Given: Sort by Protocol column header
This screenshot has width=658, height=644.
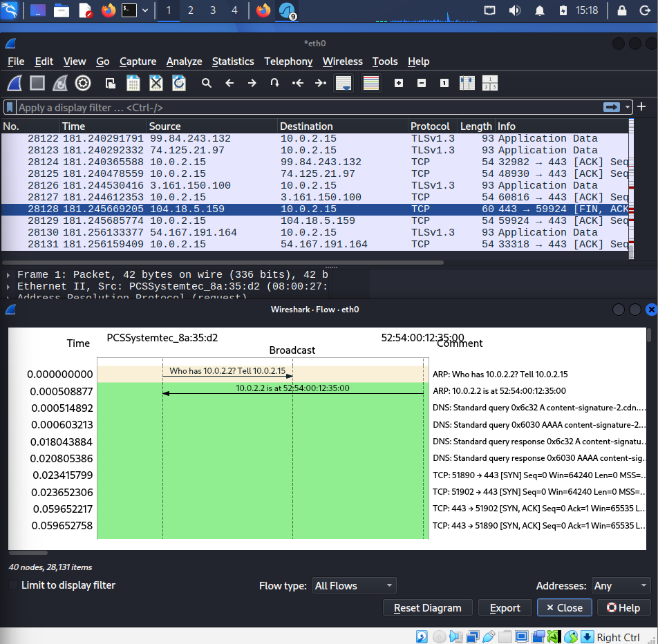Looking at the screenshot, I should [x=432, y=126].
